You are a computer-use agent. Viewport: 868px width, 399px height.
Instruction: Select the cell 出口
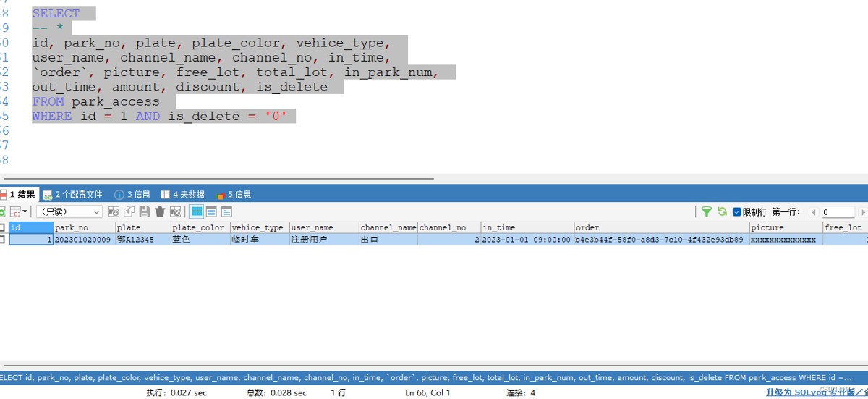[x=388, y=239]
